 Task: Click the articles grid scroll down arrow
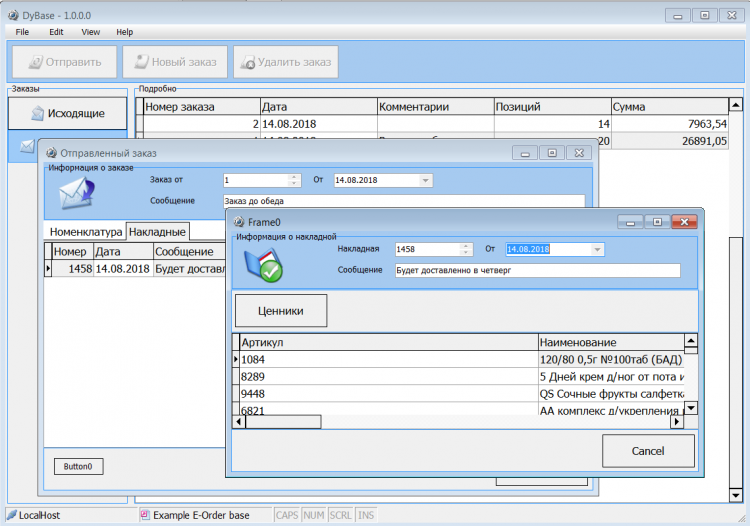tap(691, 408)
